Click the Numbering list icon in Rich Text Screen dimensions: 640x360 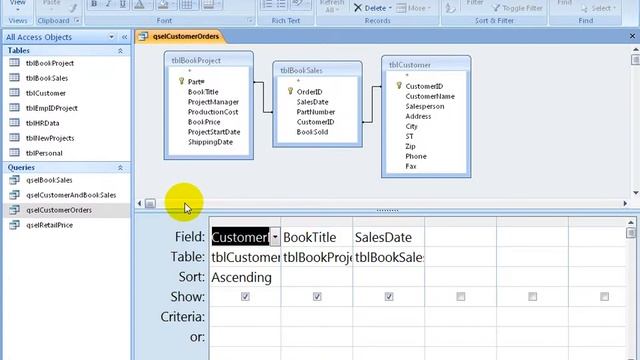(x=267, y=4)
